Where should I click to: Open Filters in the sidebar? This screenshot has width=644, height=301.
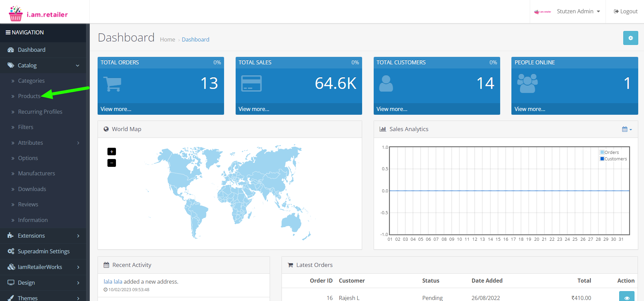click(26, 127)
